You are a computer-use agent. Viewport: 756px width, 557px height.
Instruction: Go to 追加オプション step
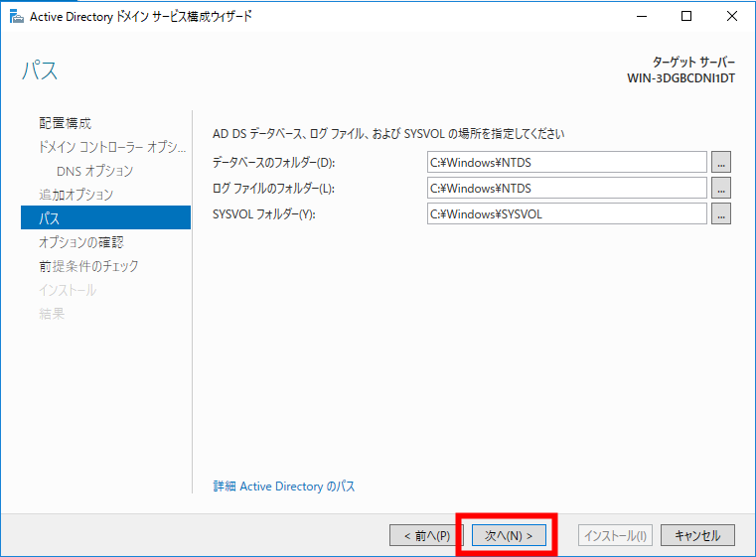(76, 195)
